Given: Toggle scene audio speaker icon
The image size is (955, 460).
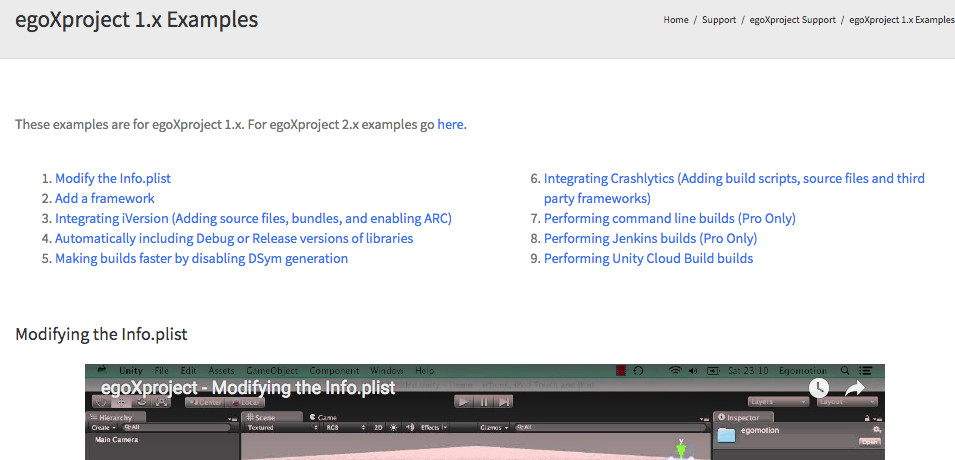Looking at the screenshot, I should click(410, 428).
